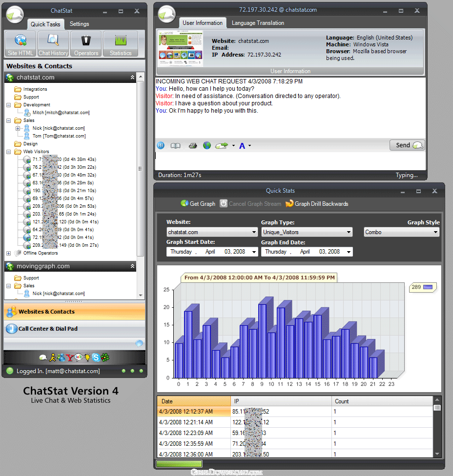This screenshot has width=453, height=476.
Task: Click the blue 289 legend swatch
Action: [428, 287]
